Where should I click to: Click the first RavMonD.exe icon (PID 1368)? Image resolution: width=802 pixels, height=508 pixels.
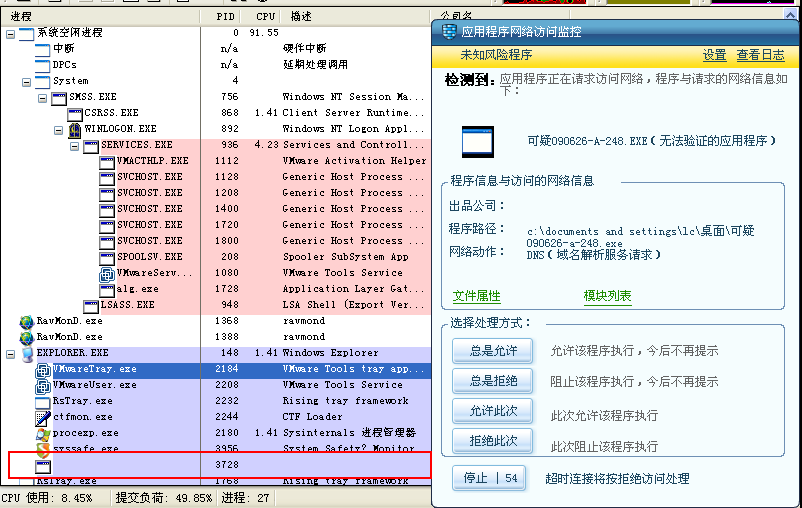pos(27,322)
